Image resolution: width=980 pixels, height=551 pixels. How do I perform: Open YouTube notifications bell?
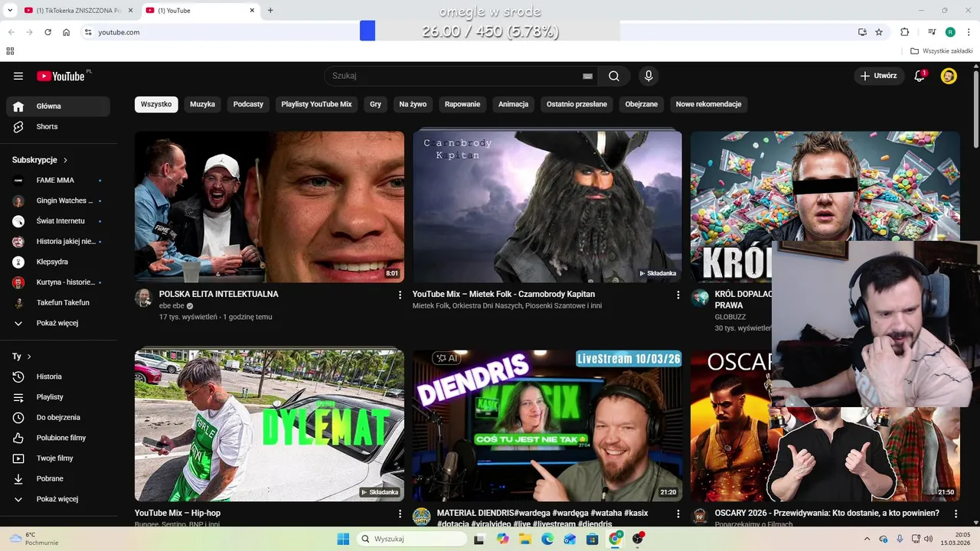tap(920, 76)
